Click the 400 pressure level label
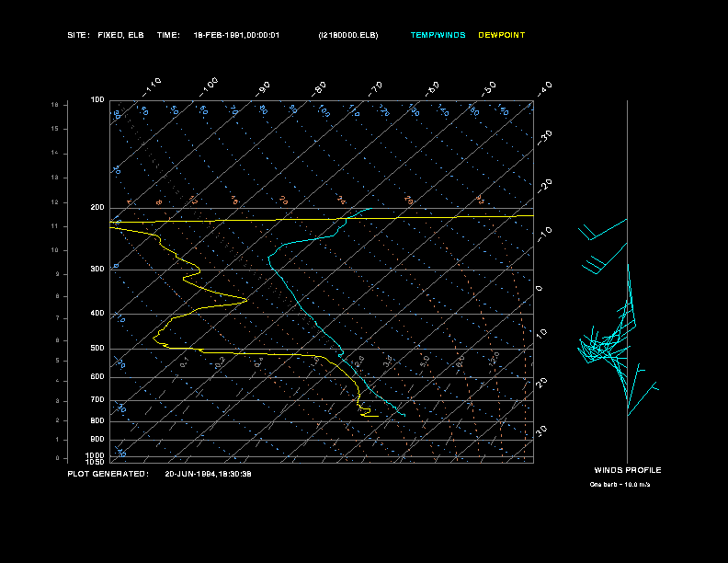This screenshot has height=563, width=728. pos(97,313)
